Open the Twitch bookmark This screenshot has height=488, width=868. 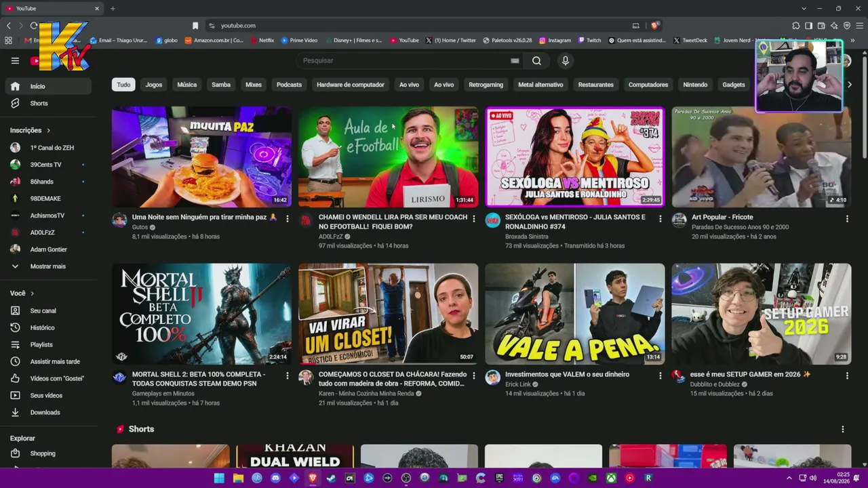coord(589,40)
